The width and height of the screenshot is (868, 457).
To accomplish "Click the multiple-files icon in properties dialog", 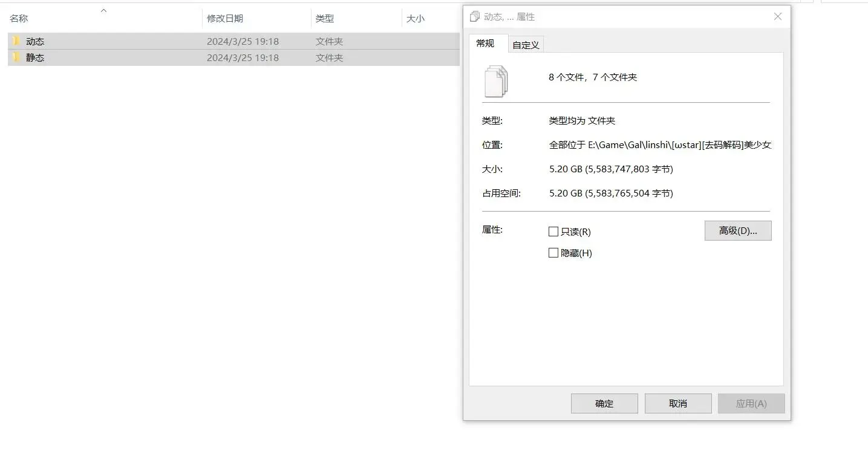I will pyautogui.click(x=496, y=81).
